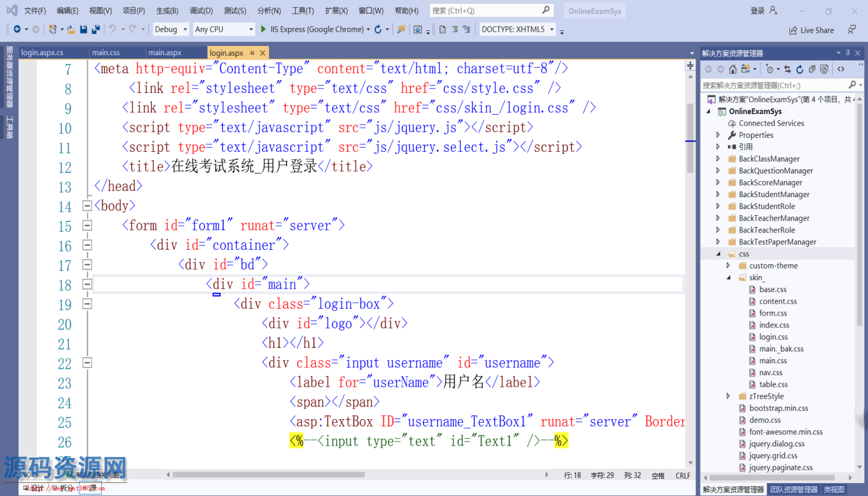The image size is (868, 496).
Task: Click the Solution Explorer search box
Action: [x=774, y=85]
